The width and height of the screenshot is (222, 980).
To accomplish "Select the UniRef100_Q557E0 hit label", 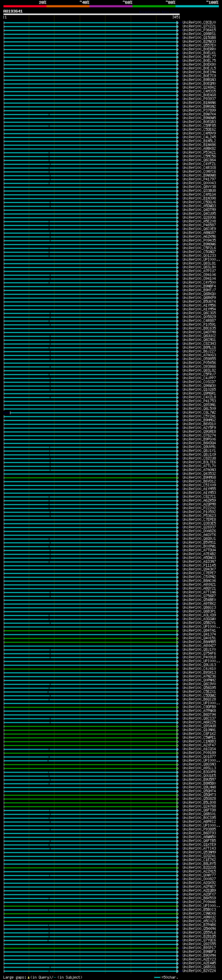I will 199,45.
